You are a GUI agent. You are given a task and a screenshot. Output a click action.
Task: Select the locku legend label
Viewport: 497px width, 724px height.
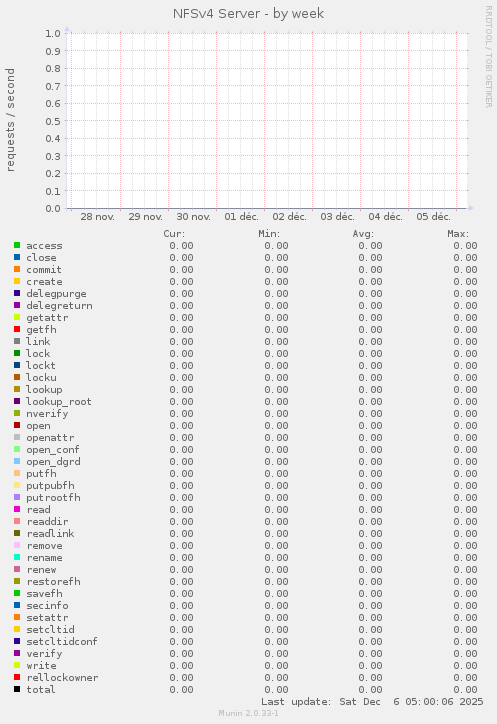point(41,378)
